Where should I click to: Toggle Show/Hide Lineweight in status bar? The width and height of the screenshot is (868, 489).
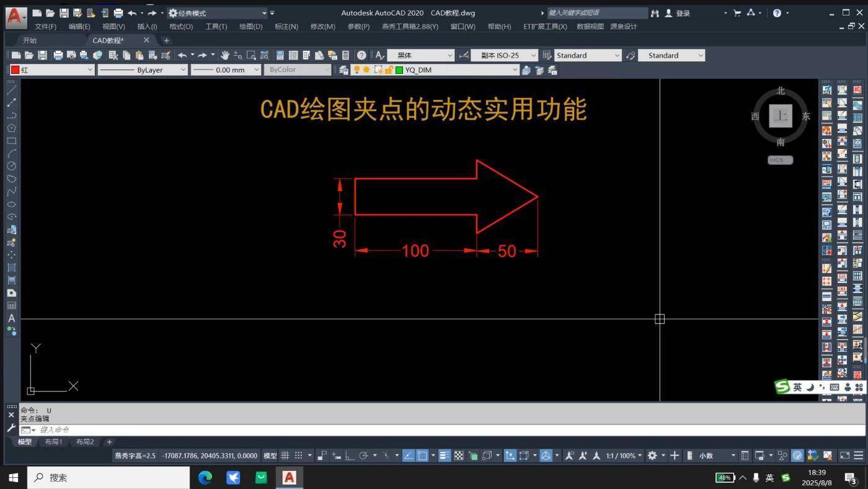tap(444, 455)
